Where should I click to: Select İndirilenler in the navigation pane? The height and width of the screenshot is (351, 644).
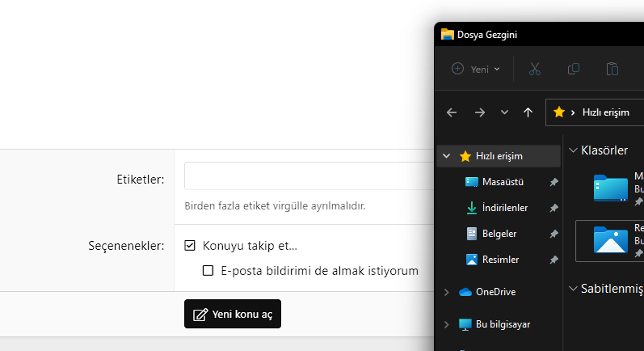pos(504,208)
